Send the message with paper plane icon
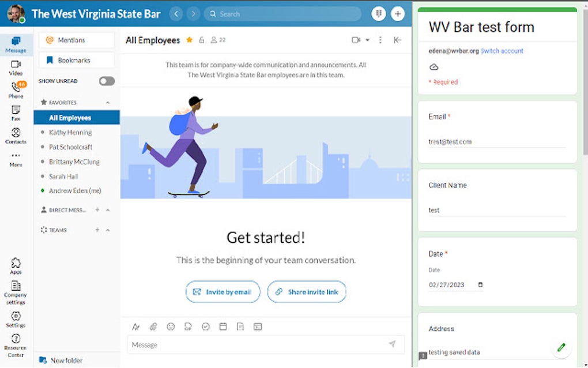This screenshot has height=368, width=588. click(x=392, y=344)
